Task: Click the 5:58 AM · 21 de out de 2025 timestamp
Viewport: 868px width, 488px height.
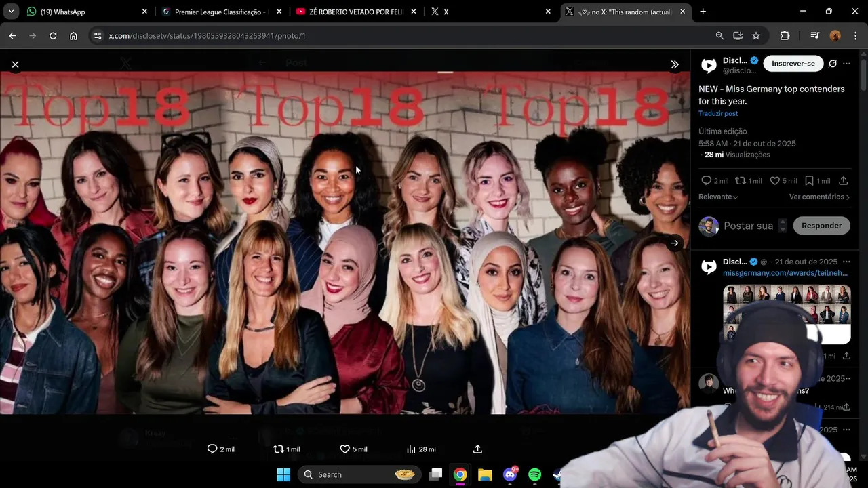Action: (747, 144)
